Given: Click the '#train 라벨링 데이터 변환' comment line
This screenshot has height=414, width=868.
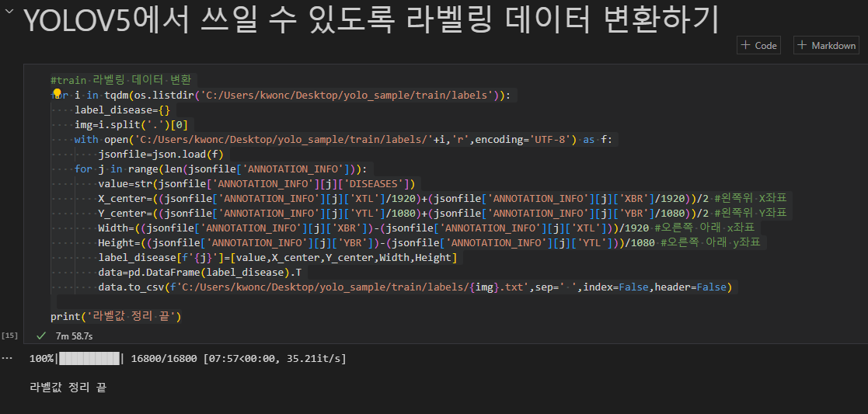Looking at the screenshot, I should pyautogui.click(x=120, y=81).
